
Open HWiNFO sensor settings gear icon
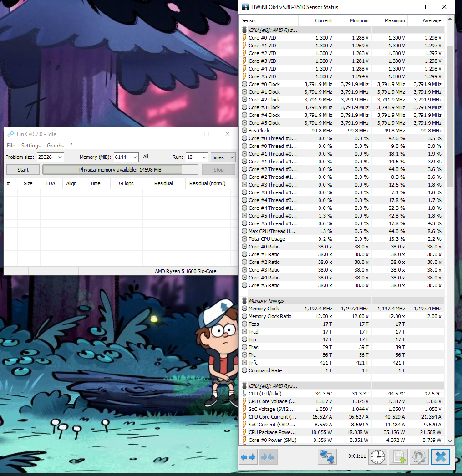click(x=419, y=456)
